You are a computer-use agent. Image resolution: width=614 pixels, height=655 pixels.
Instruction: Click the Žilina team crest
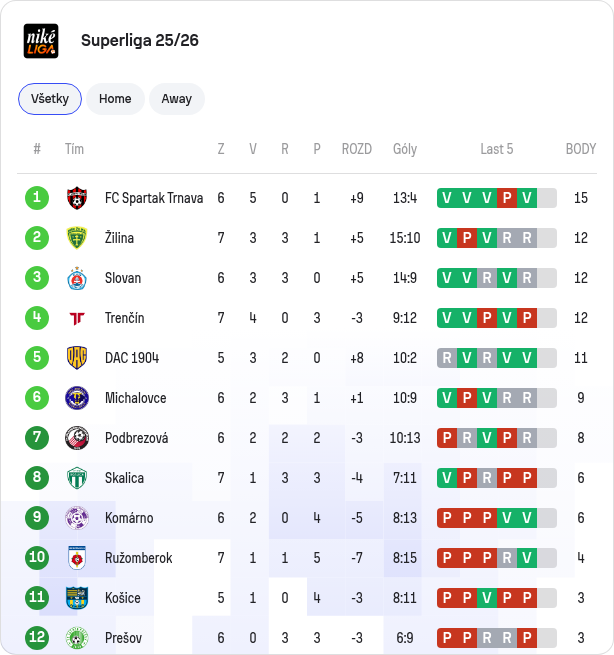tap(77, 238)
